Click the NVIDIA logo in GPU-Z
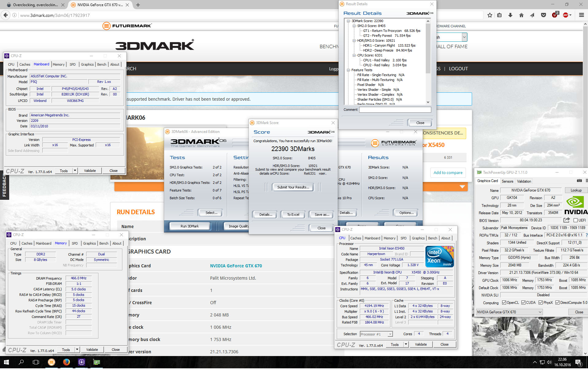Screen dimensions: 588x372 tap(576, 205)
